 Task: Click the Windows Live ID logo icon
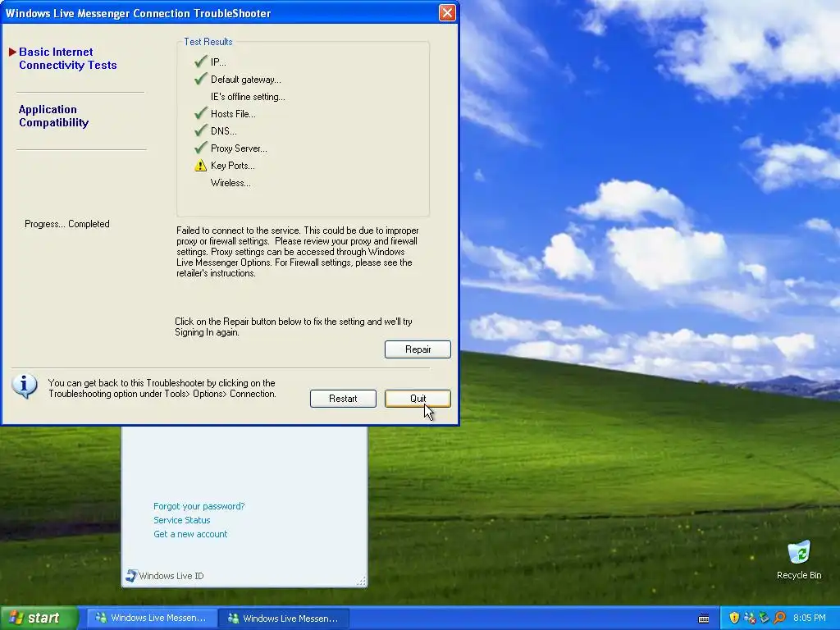tap(131, 575)
